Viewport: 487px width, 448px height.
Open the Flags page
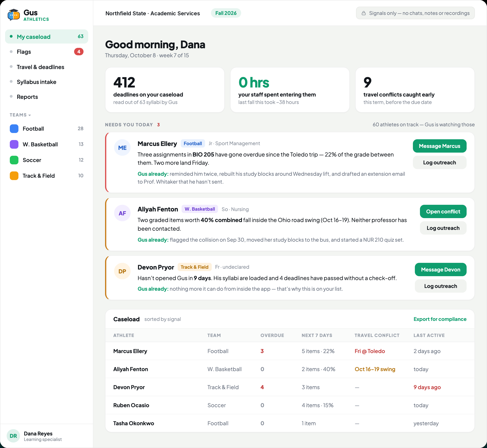click(x=46, y=52)
